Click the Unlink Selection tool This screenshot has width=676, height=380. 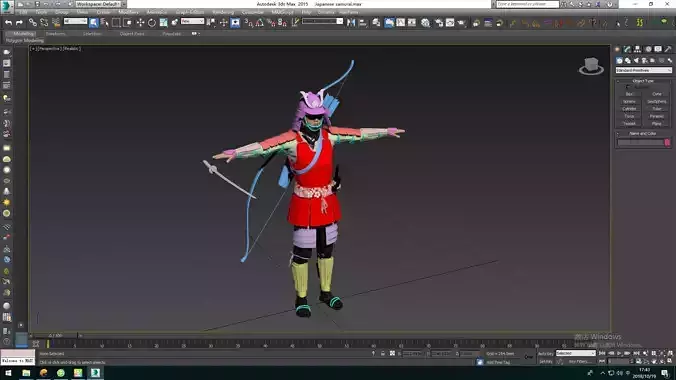coord(44,22)
